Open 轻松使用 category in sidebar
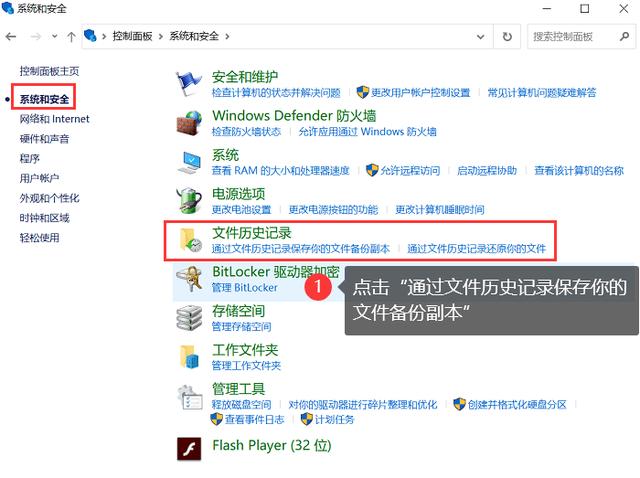The height and width of the screenshot is (478, 640). coord(40,238)
